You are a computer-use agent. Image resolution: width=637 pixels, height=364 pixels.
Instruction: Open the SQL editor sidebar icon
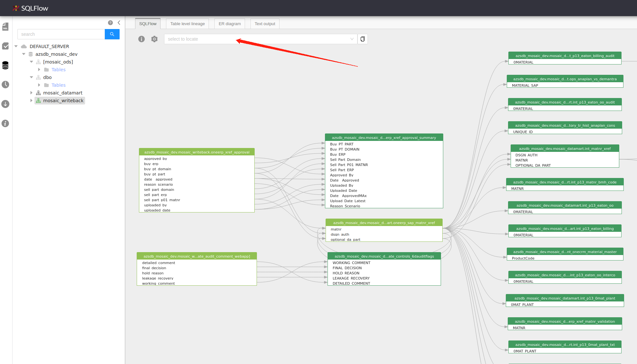click(5, 27)
